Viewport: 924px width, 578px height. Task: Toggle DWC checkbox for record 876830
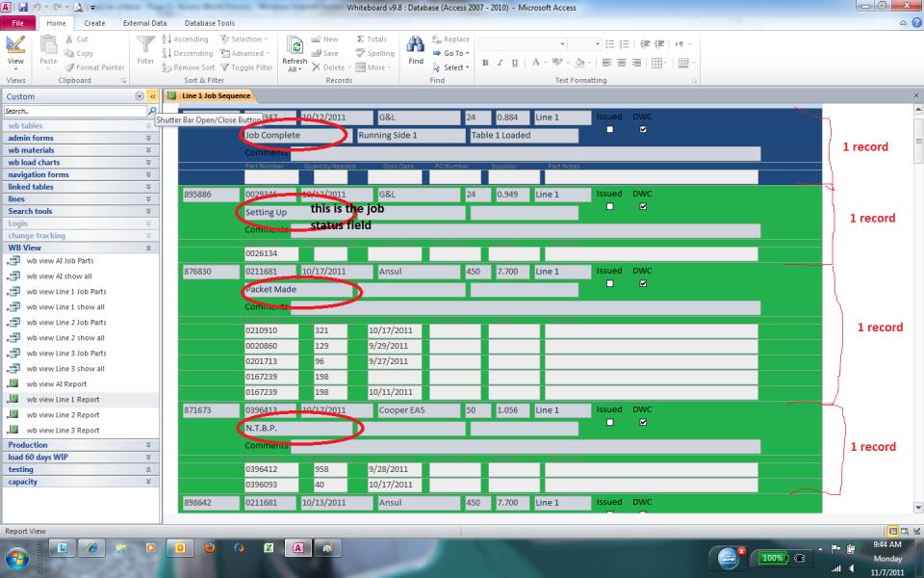point(643,283)
